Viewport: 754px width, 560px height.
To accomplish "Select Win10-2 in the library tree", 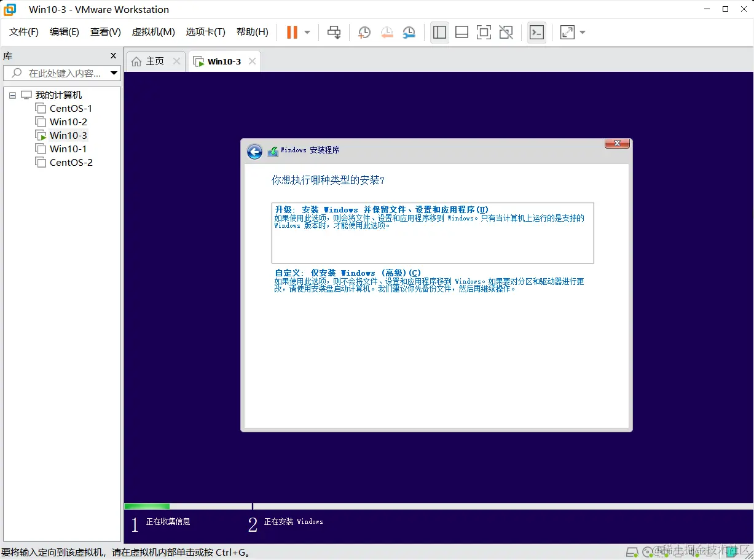I will tap(68, 122).
